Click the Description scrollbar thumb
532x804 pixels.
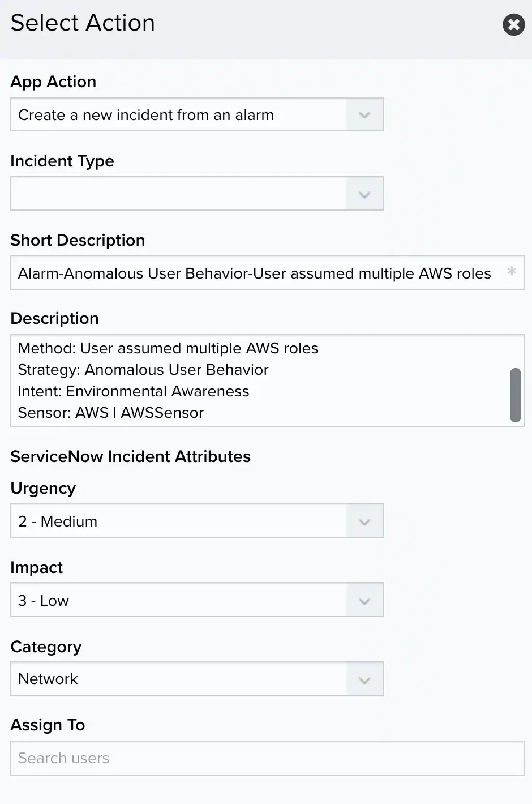click(515, 395)
